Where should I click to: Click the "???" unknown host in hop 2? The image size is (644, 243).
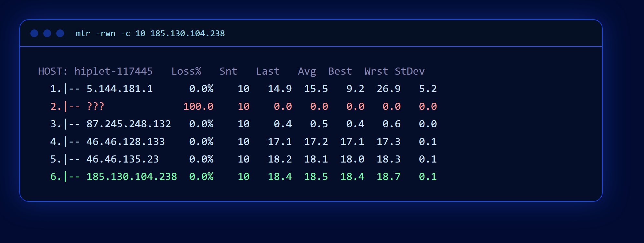(96, 106)
